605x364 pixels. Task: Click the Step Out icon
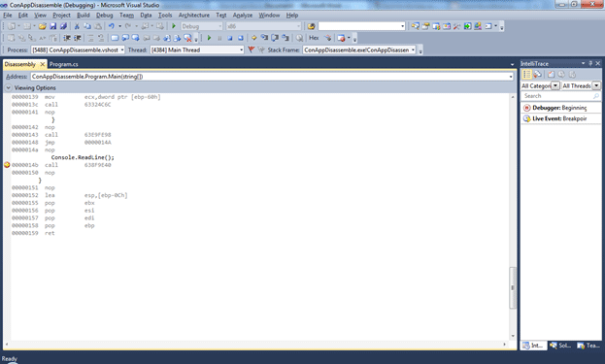coord(286,38)
